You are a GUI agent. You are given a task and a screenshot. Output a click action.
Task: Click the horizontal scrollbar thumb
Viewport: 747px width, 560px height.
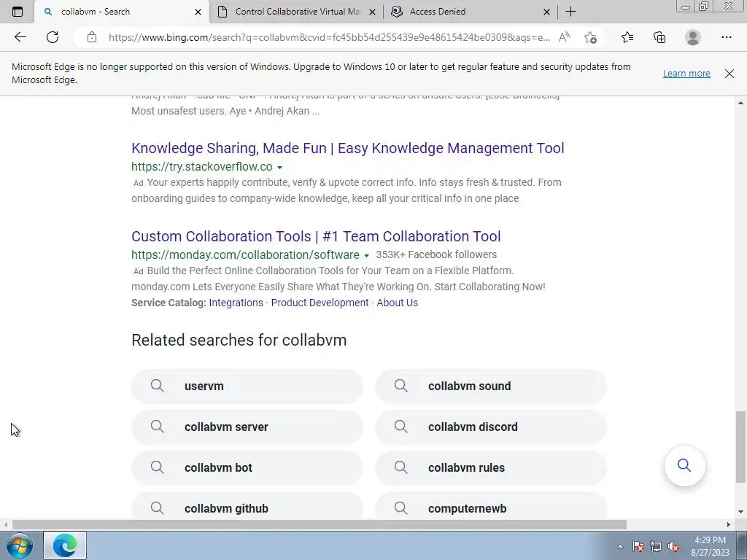pos(320,524)
